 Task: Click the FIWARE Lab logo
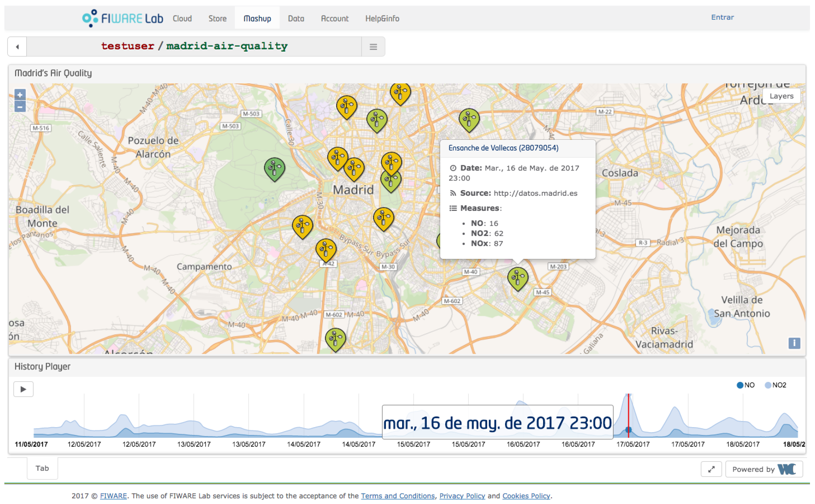click(123, 18)
